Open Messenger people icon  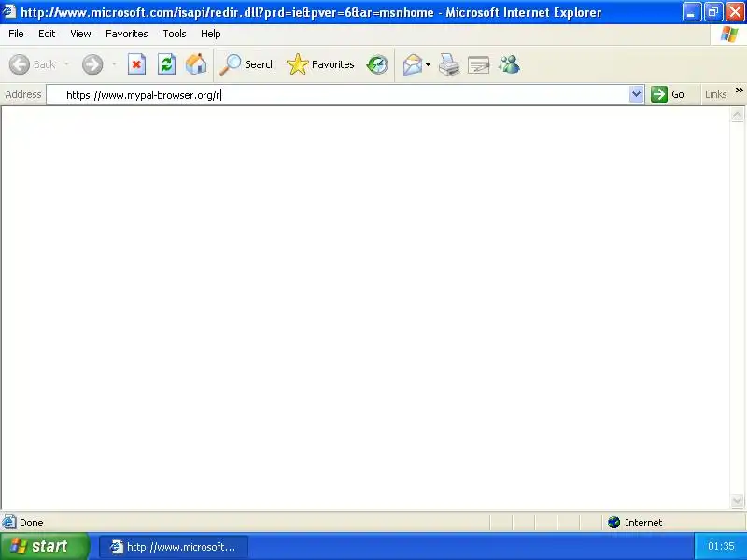click(x=509, y=64)
